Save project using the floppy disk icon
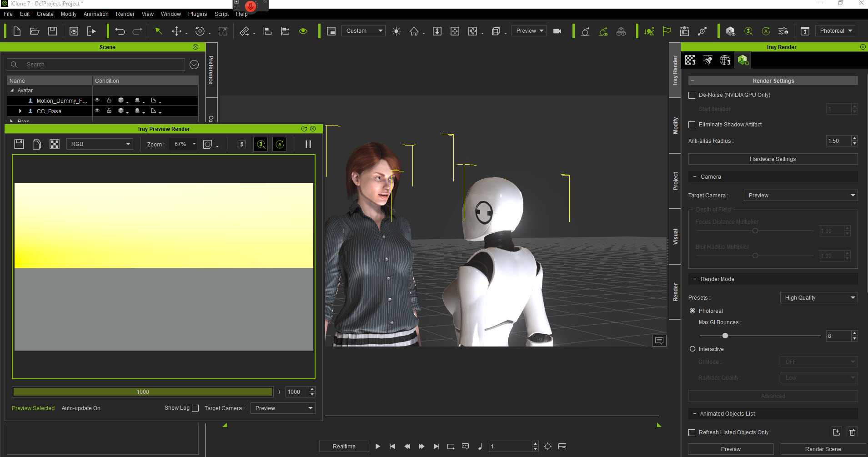Screen dimensions: 868x457 [x=53, y=31]
